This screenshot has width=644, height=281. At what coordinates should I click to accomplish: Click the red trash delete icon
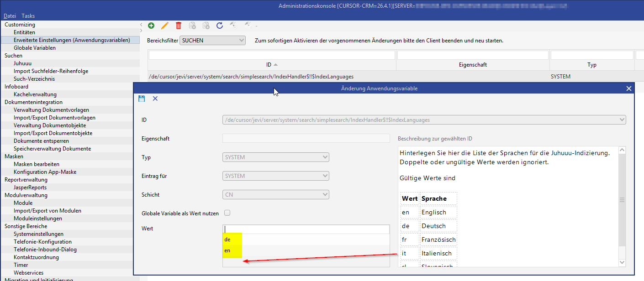[x=179, y=26]
